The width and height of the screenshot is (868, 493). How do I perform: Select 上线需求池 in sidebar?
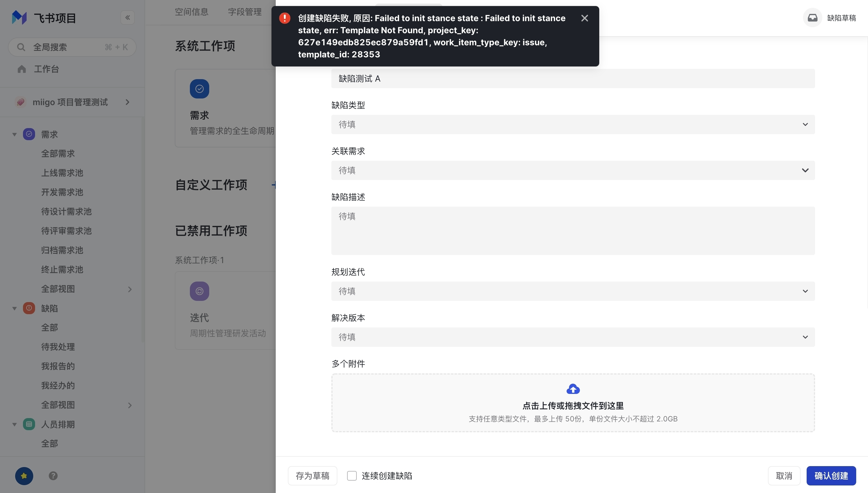click(62, 173)
